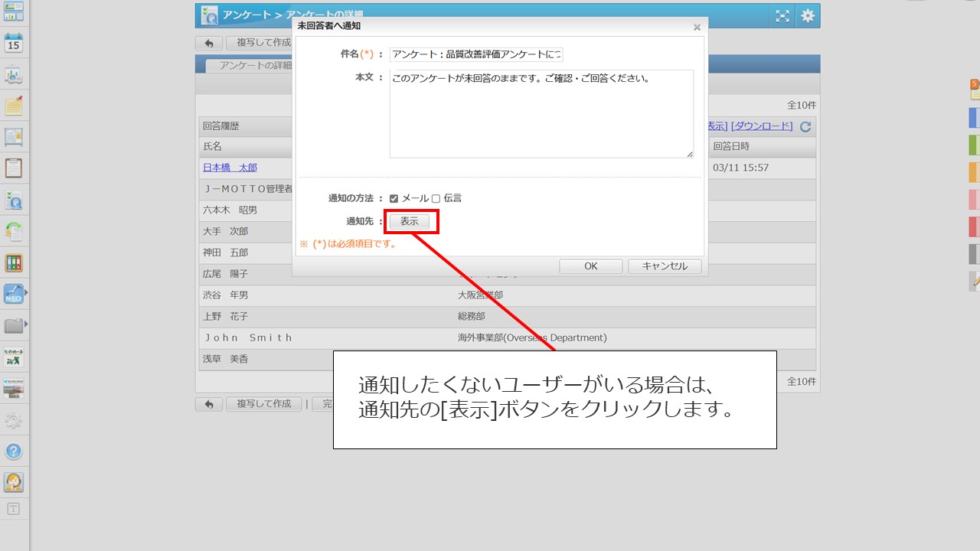The image size is (980, 551).
Task: Open the survey icon in blue title bar
Action: coord(207,15)
